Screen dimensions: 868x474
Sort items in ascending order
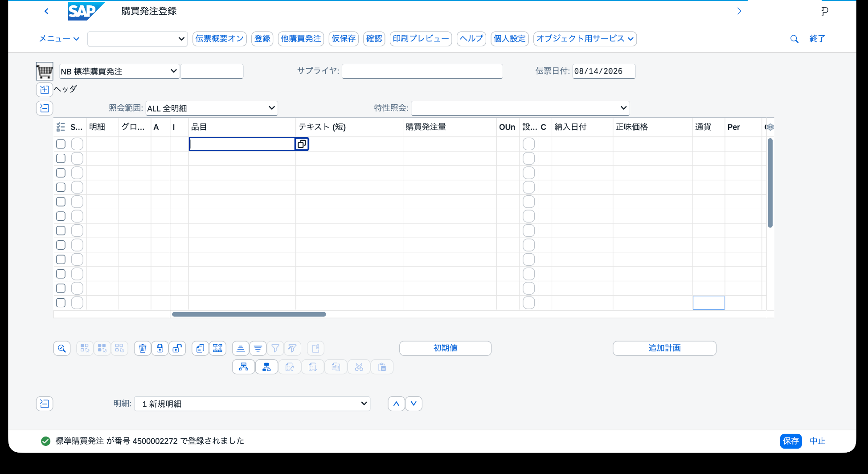click(241, 348)
